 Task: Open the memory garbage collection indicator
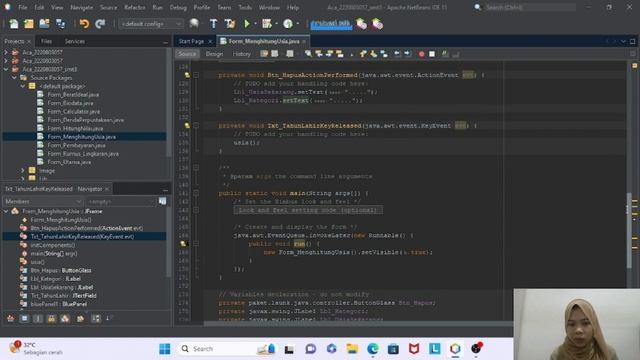pyautogui.click(x=331, y=24)
